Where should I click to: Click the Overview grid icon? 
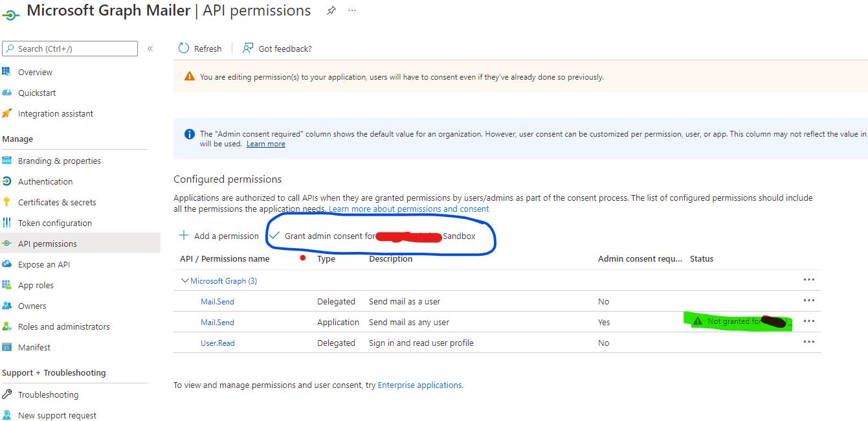6,72
